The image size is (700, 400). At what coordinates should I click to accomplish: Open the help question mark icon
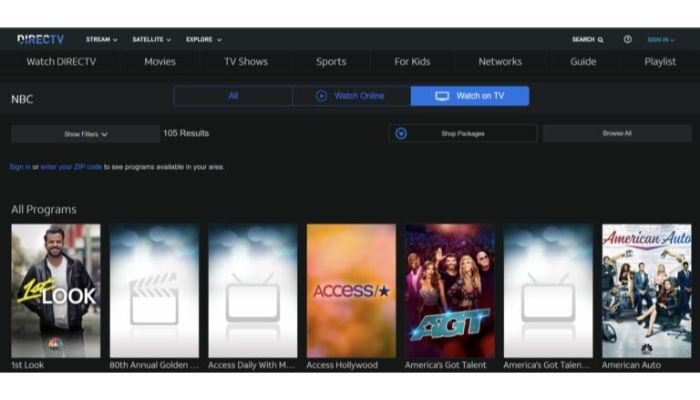627,39
